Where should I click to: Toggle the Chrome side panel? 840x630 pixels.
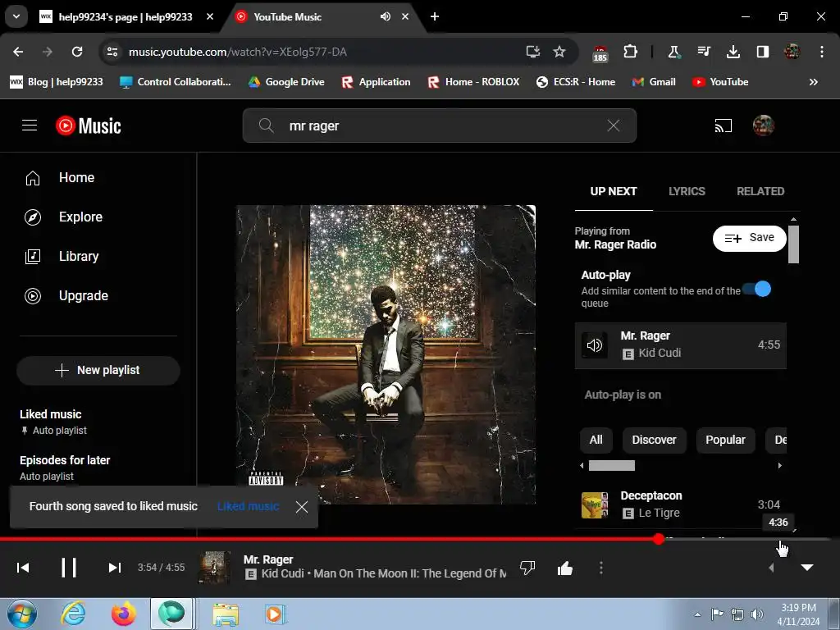coord(762,52)
